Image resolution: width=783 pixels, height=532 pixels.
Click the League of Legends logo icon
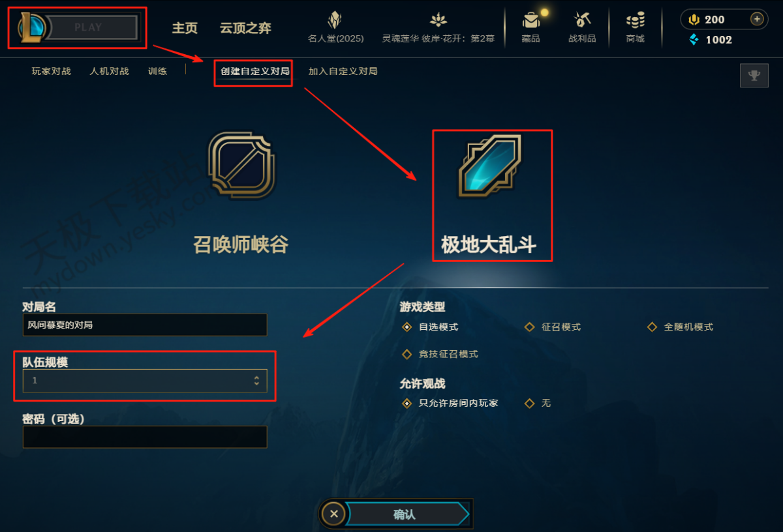(x=32, y=27)
